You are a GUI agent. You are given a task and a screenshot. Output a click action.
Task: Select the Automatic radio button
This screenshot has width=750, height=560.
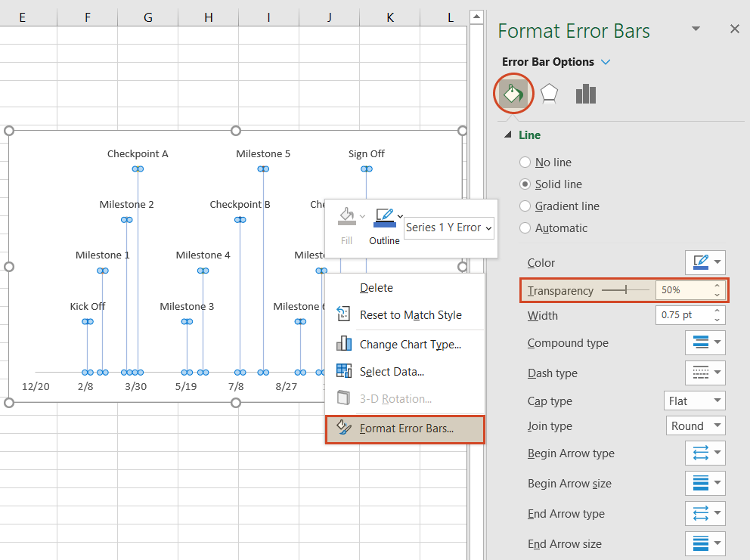pos(525,227)
